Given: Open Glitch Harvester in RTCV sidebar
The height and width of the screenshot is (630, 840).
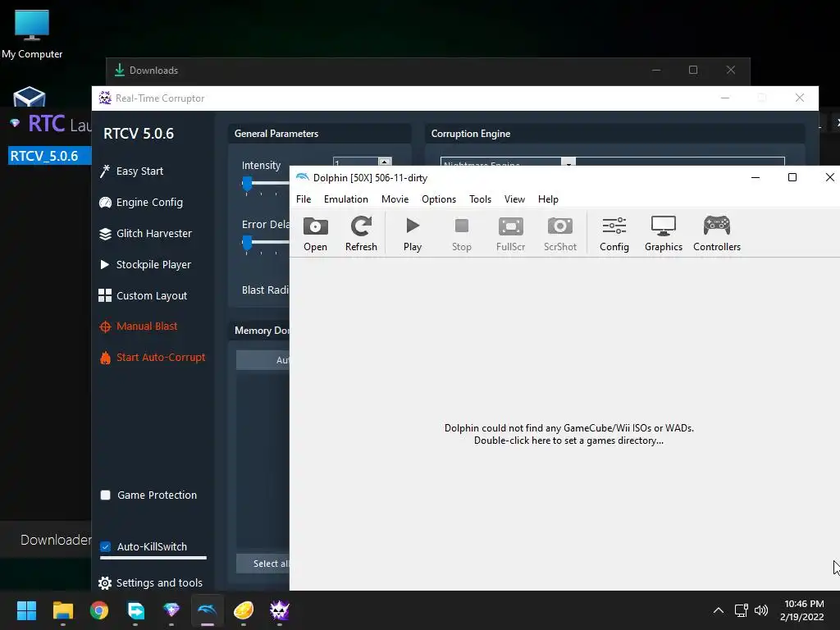Looking at the screenshot, I should point(145,234).
